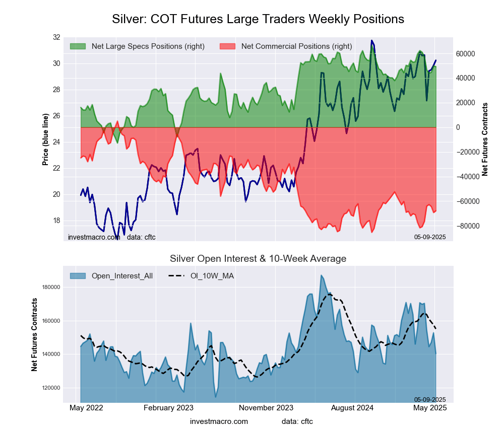Select the Net Large Specs Positions legend label
504x433 pixels.
point(148,46)
